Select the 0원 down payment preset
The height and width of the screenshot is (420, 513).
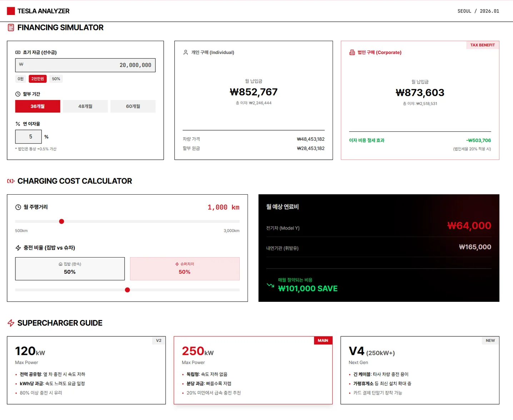(21, 79)
